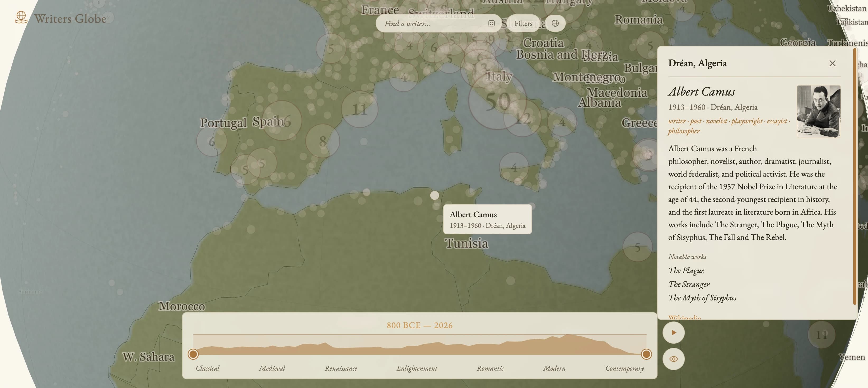This screenshot has width=868, height=388.
Task: Click the Albert Camus map tooltip
Action: tap(487, 219)
